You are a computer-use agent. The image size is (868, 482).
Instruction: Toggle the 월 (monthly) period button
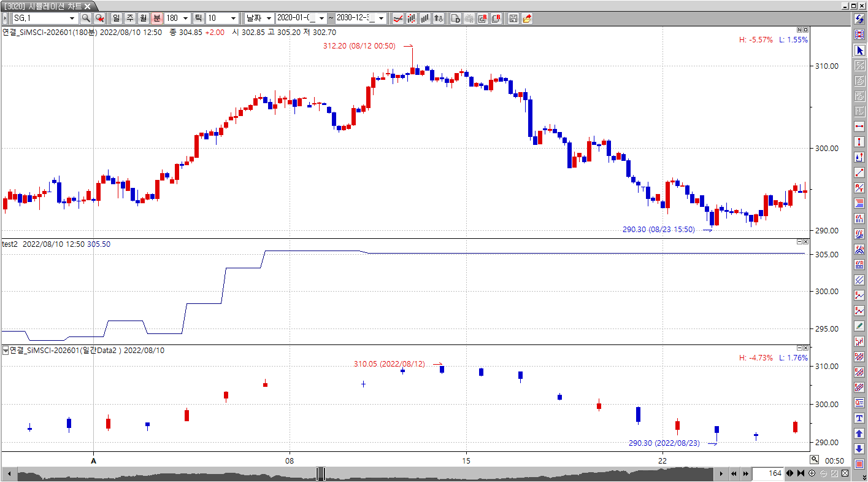tap(143, 18)
